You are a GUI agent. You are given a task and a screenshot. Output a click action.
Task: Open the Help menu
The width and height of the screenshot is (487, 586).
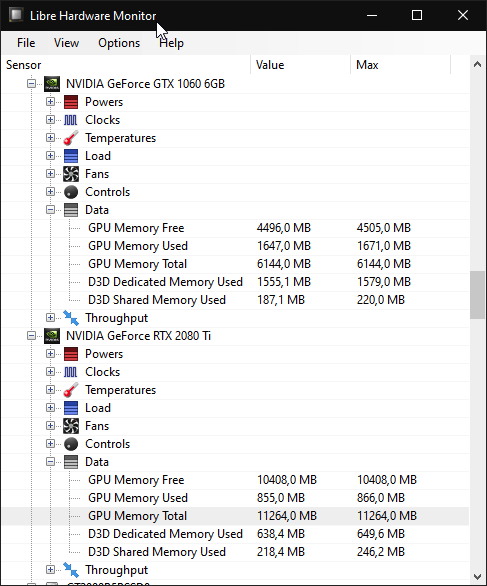(172, 43)
